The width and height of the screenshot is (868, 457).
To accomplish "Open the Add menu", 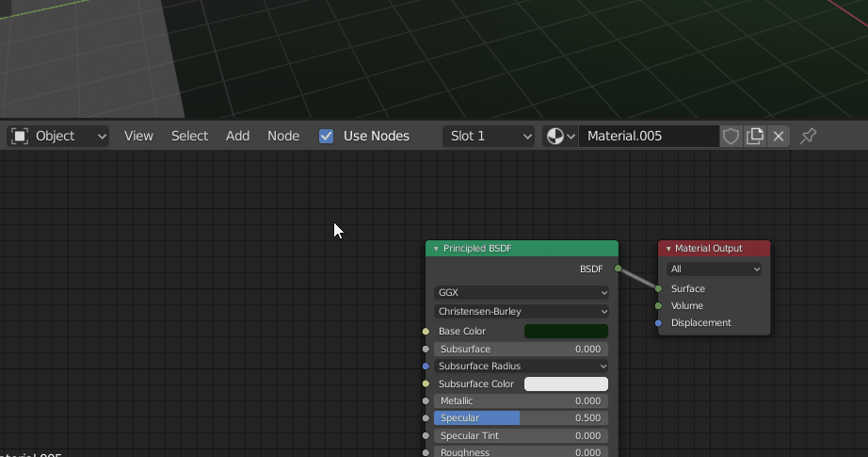I will [x=237, y=136].
